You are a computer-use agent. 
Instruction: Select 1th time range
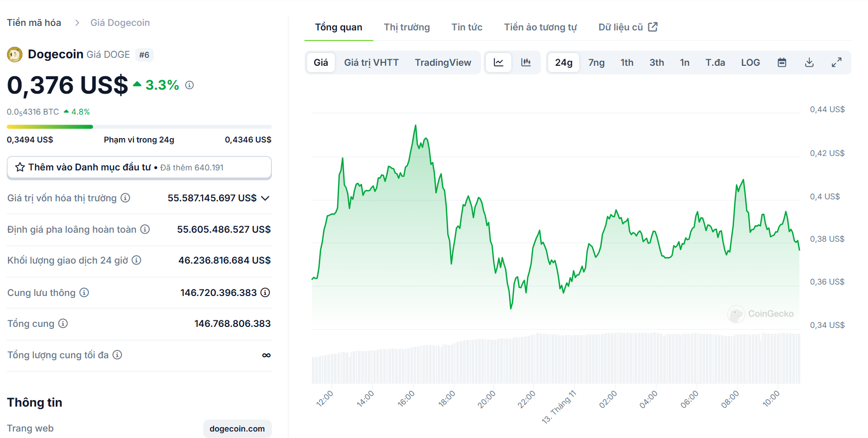(627, 62)
